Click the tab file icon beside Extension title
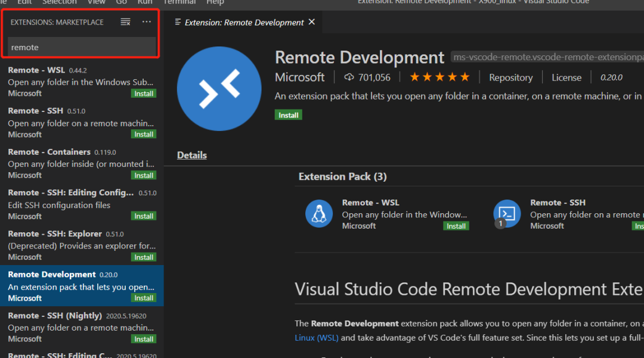The height and width of the screenshot is (358, 644). coord(178,22)
